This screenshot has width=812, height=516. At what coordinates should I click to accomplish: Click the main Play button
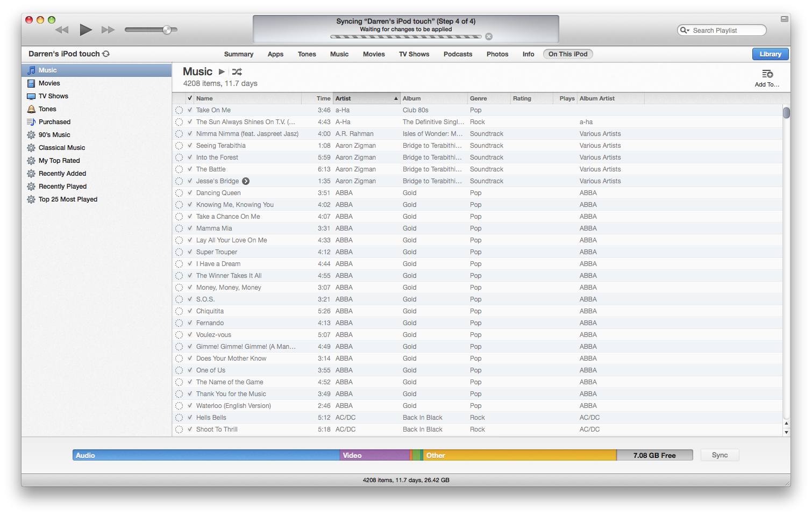point(86,30)
